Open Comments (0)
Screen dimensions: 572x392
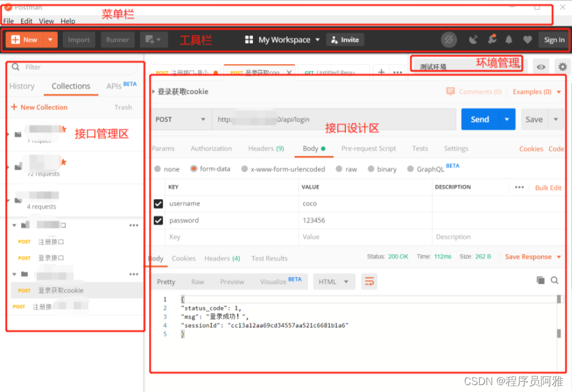[474, 92]
